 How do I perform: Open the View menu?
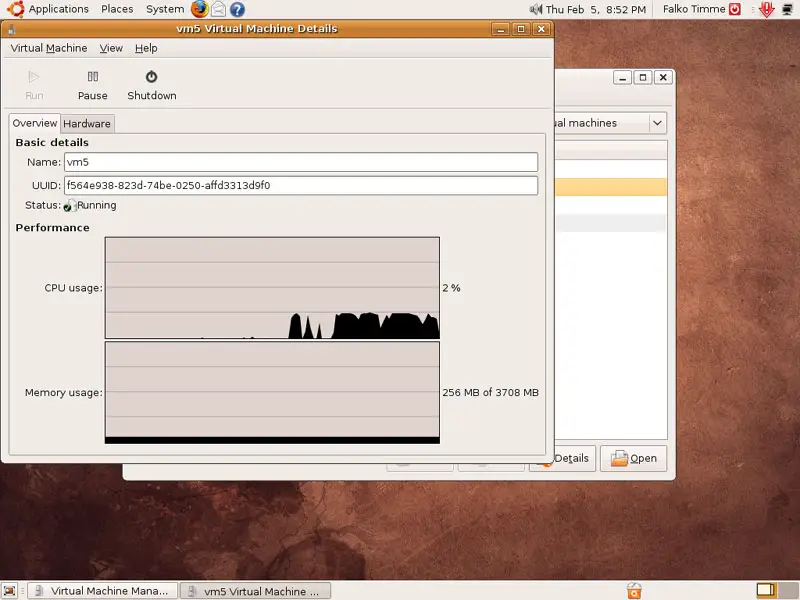click(111, 48)
